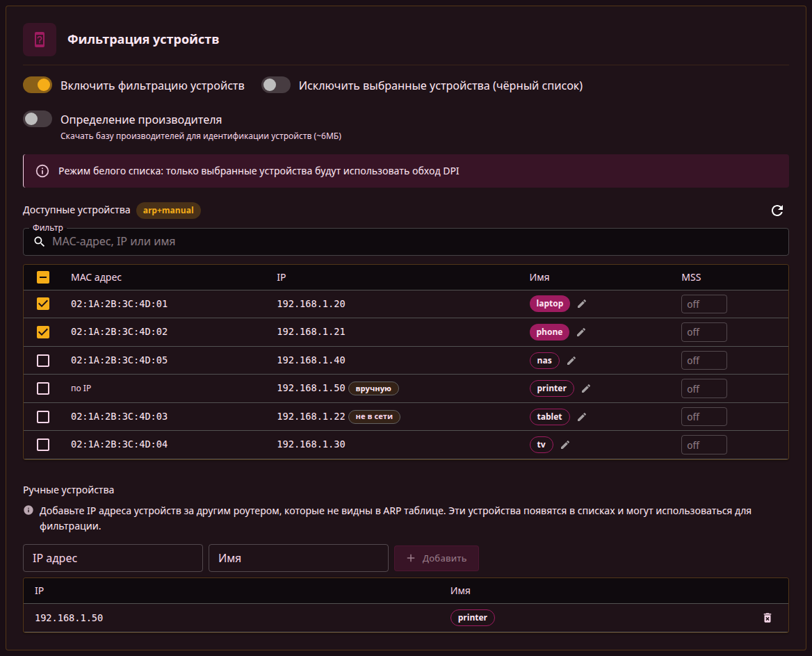Select the printer row checkbox
Image resolution: width=812 pixels, height=656 pixels.
point(43,388)
